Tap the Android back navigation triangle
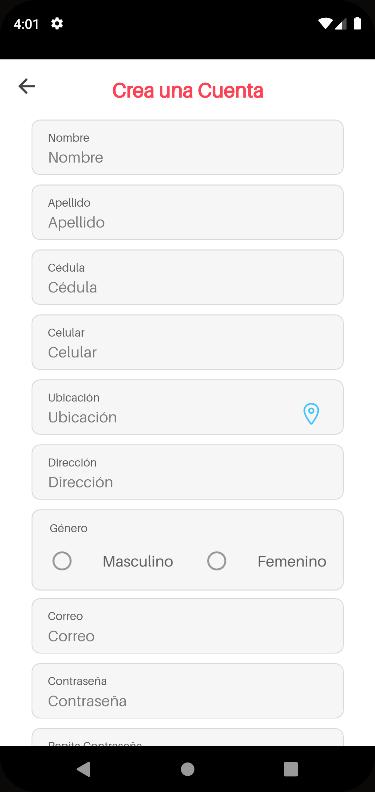Image resolution: width=375 pixels, height=792 pixels. [84, 769]
